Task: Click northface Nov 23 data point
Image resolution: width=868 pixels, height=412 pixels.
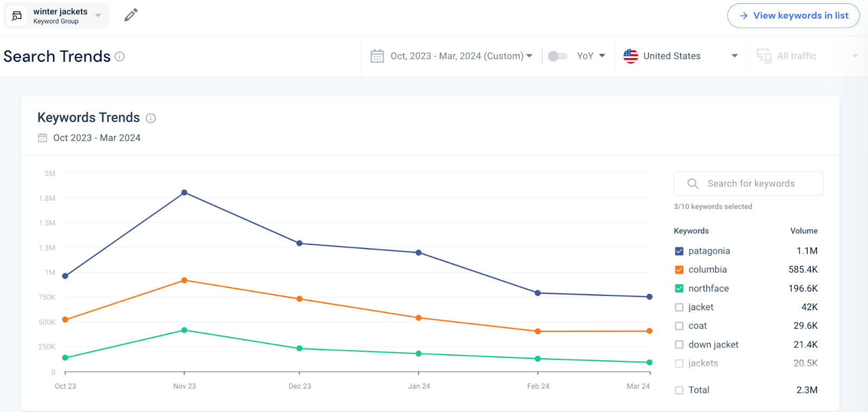Action: pos(184,330)
